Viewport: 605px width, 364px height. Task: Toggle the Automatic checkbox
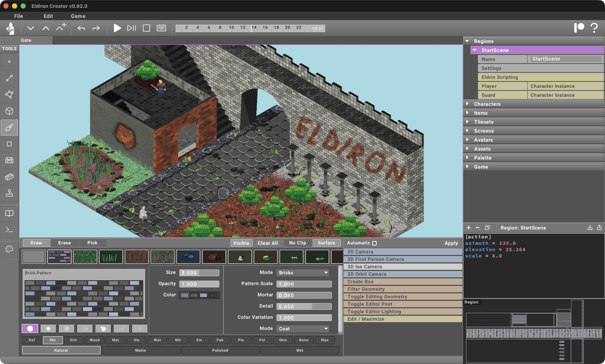point(374,243)
